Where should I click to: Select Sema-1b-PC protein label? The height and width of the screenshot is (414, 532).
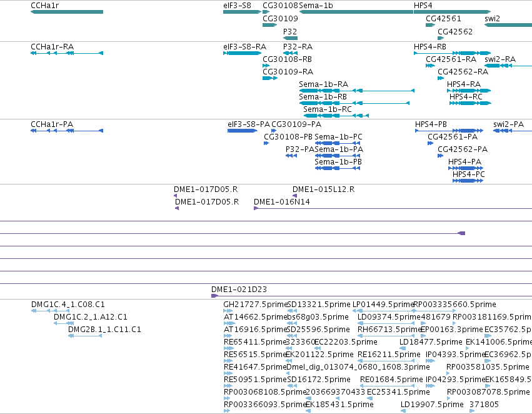(338, 137)
